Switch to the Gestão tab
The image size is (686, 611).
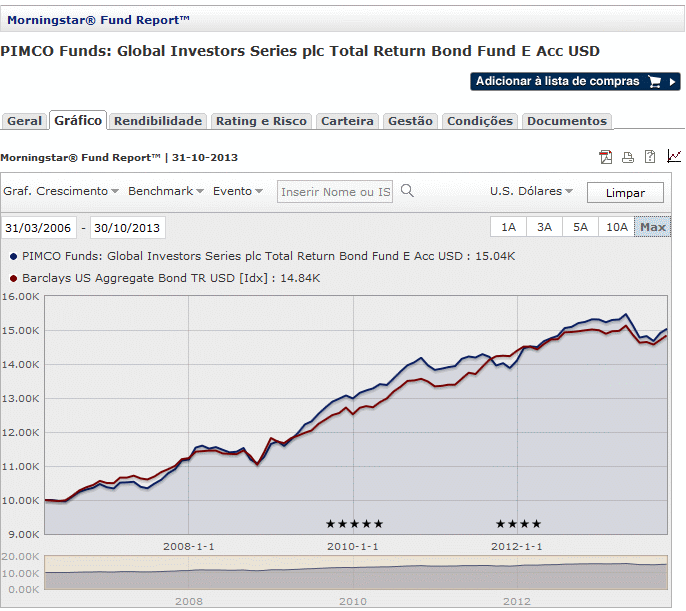(x=410, y=121)
